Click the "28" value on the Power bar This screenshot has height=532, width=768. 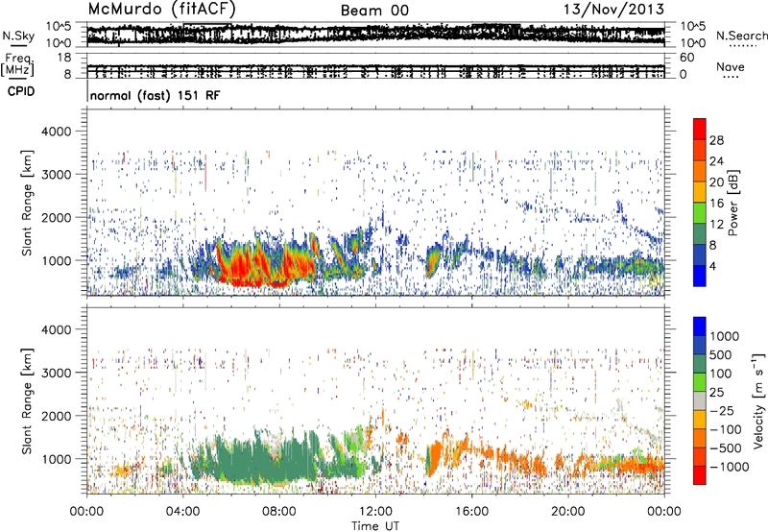pyautogui.click(x=716, y=140)
